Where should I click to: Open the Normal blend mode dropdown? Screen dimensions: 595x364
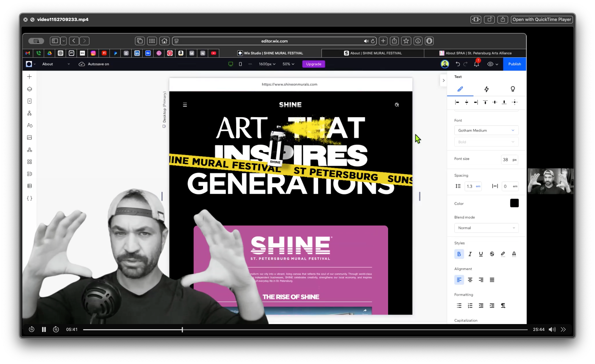coord(486,228)
